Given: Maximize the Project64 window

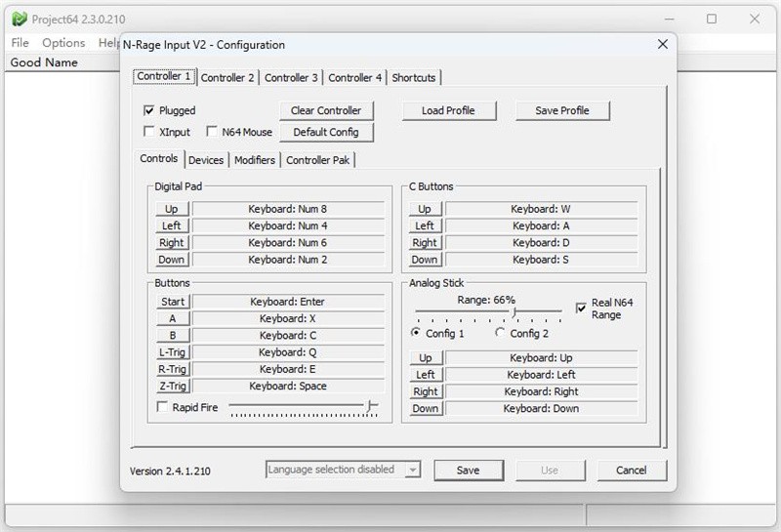Looking at the screenshot, I should pos(712,19).
